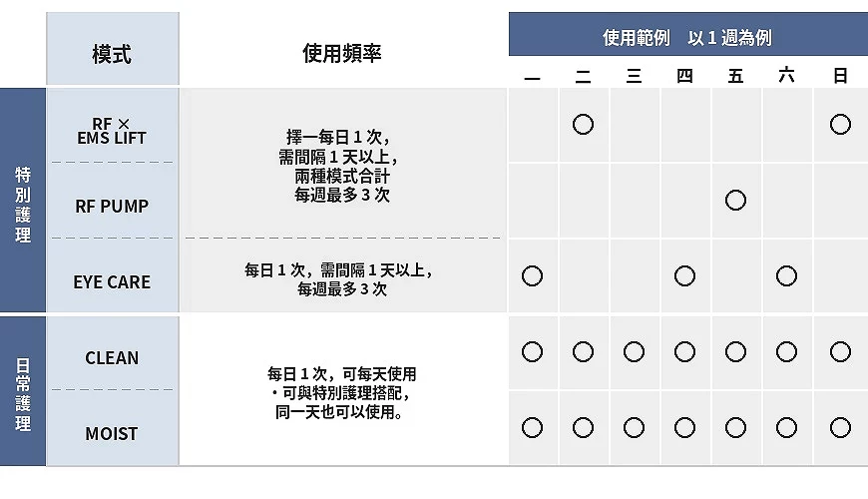Screen dimensions: 868x499
Task: Click the 使用範例 以1週為例 header banner
Action: (688, 34)
